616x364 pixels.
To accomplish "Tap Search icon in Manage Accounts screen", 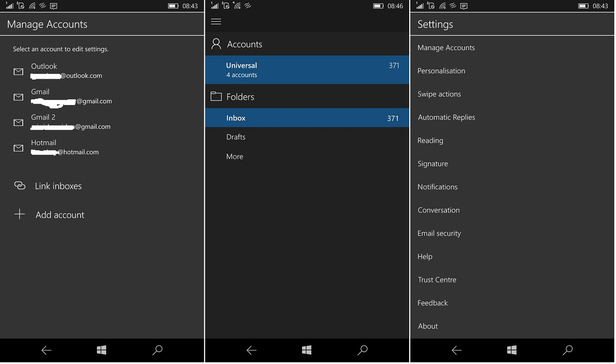I will coord(157,350).
